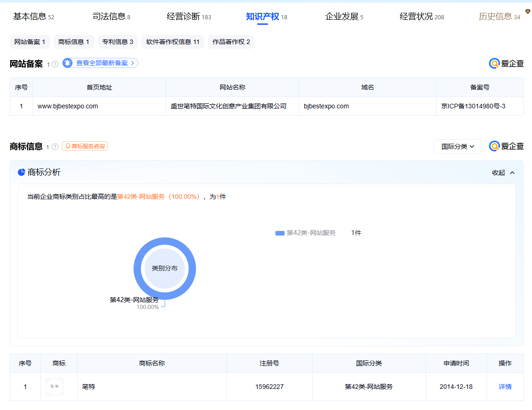Open the 国际分类 dropdown filter
Viewport: 532px width, 410px height.
[x=457, y=146]
